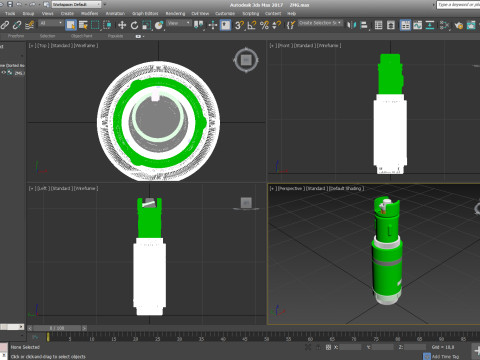
Task: Activate the Select and Rotate tool
Action: click(134, 25)
